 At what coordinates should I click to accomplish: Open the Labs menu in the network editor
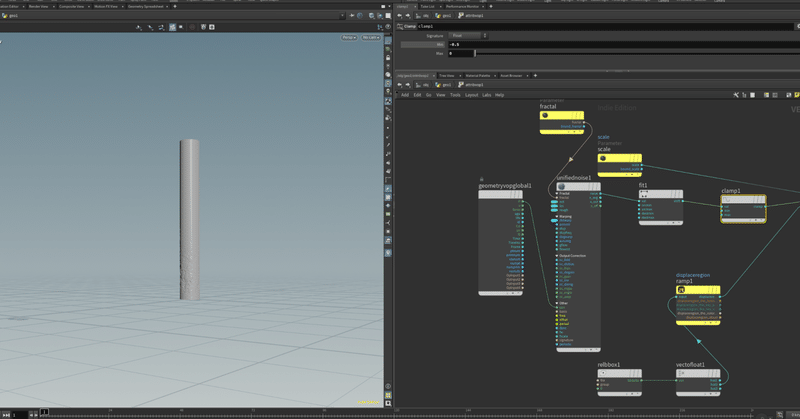[x=487, y=95]
